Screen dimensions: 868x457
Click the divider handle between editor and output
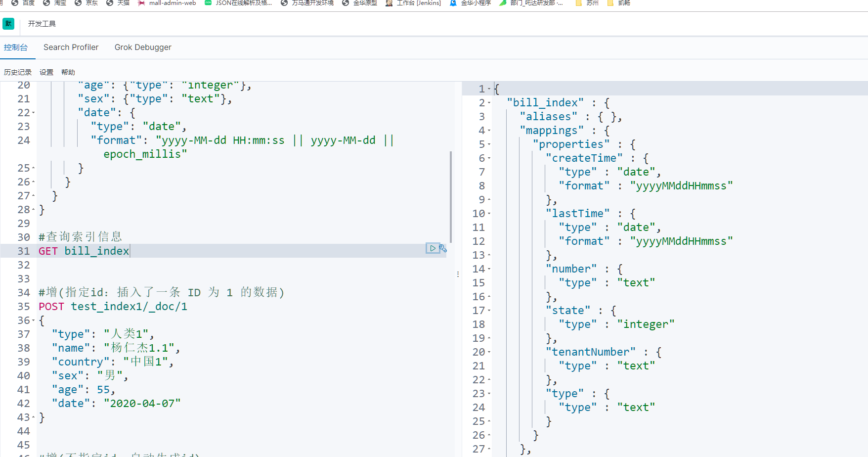pos(458,274)
